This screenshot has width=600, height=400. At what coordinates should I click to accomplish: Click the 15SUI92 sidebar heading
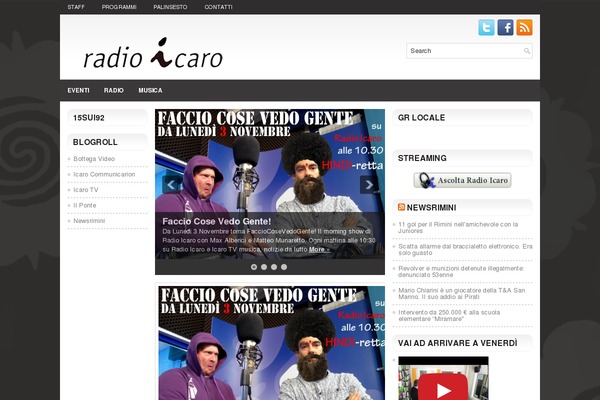click(89, 118)
